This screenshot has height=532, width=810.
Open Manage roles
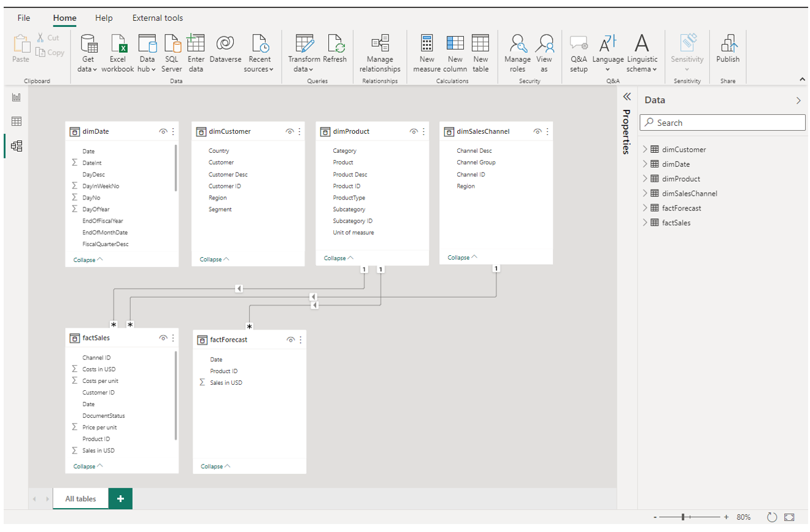pyautogui.click(x=517, y=53)
